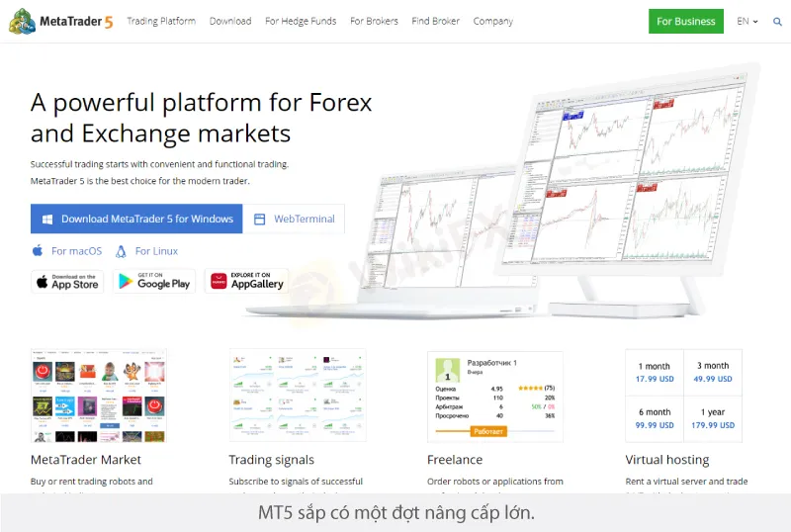Open the Google Play badge

[154, 281]
